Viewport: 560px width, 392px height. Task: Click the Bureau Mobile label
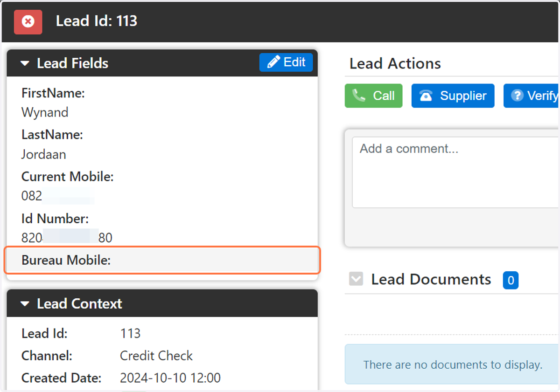click(x=66, y=260)
